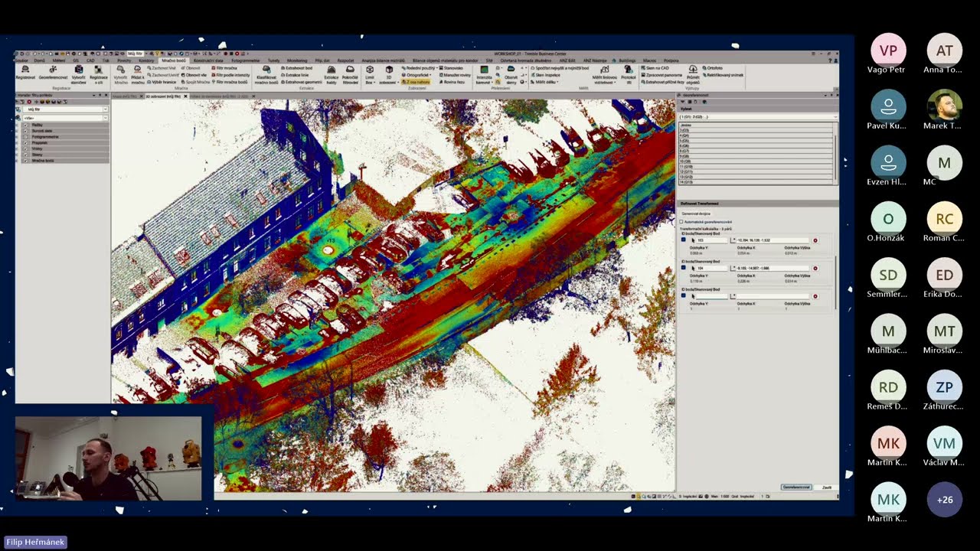
Task: Click Extrahovat geometrii command
Action: [301, 82]
